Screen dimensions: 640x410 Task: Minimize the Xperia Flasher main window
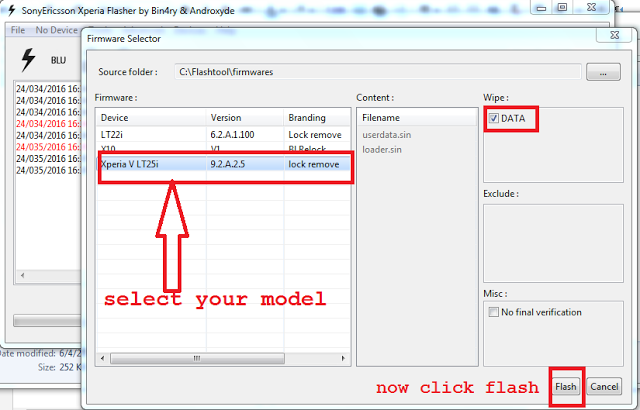[541, 8]
